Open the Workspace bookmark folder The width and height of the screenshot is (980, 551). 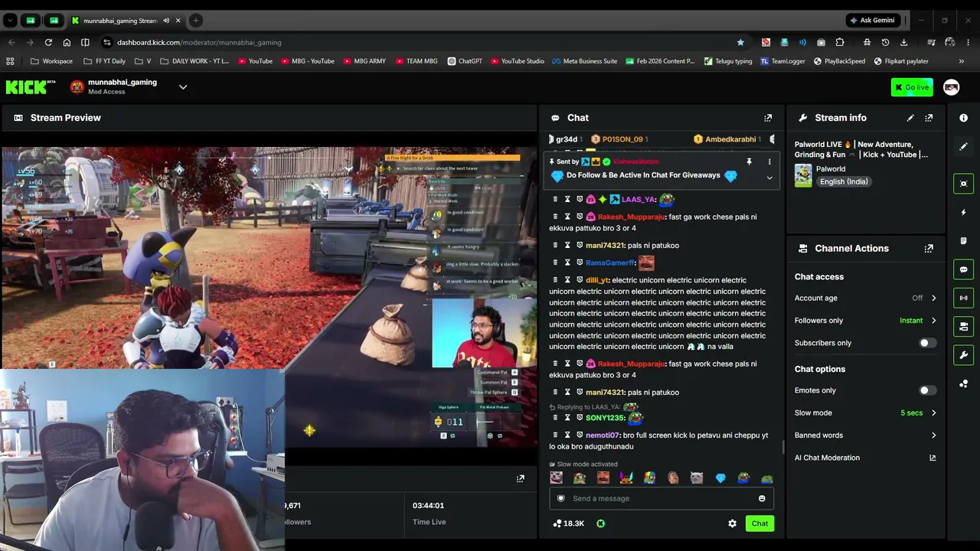pyautogui.click(x=52, y=61)
